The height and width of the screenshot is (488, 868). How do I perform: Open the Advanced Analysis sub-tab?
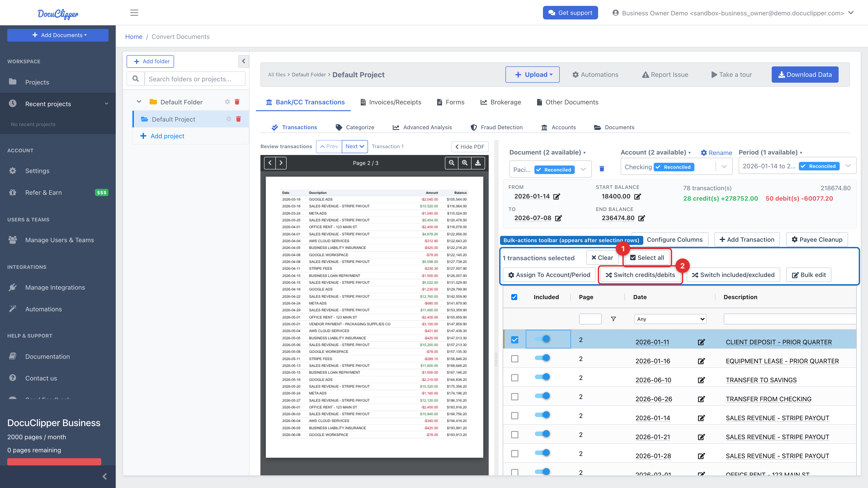[422, 127]
